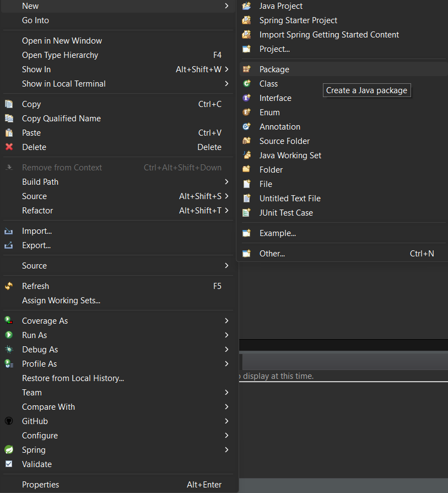Image resolution: width=448 pixels, height=493 pixels.
Task: Click the Run As play icon
Action: click(9, 335)
